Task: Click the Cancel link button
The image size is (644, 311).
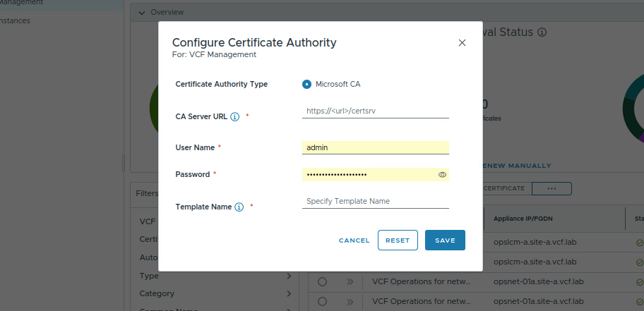Action: point(354,240)
